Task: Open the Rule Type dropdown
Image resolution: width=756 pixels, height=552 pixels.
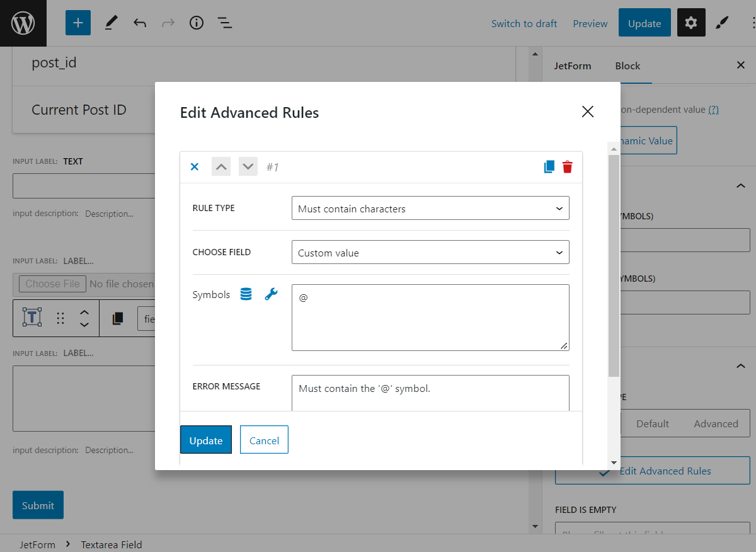Action: point(430,208)
